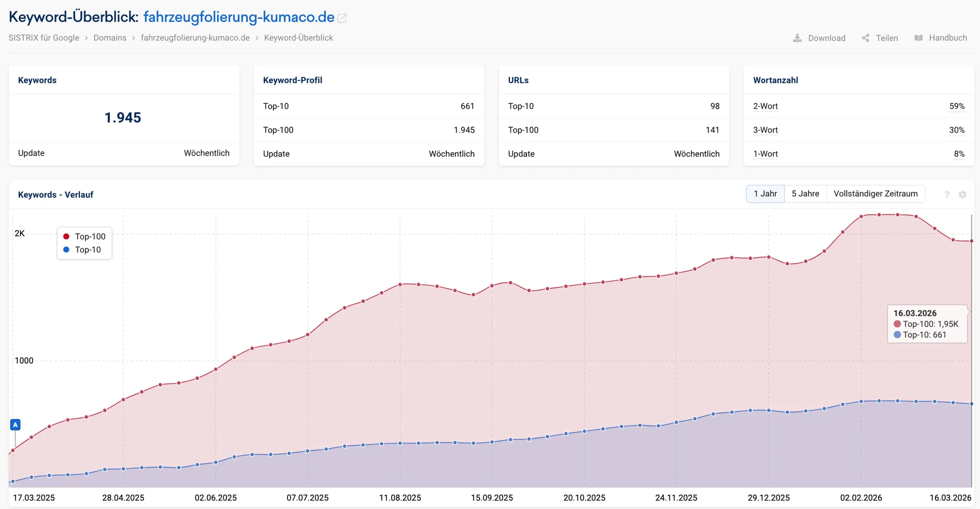Click the chart help question mark icon

947,194
